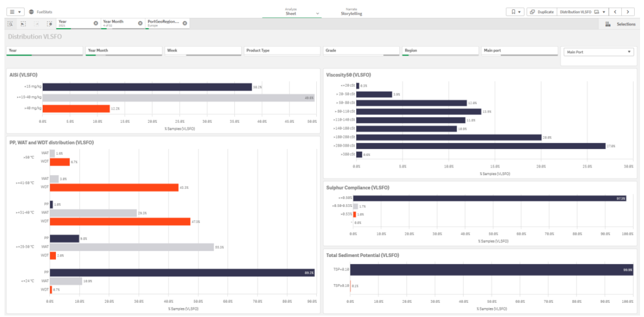Clear the Year Month selection chip

pyautogui.click(x=140, y=23)
